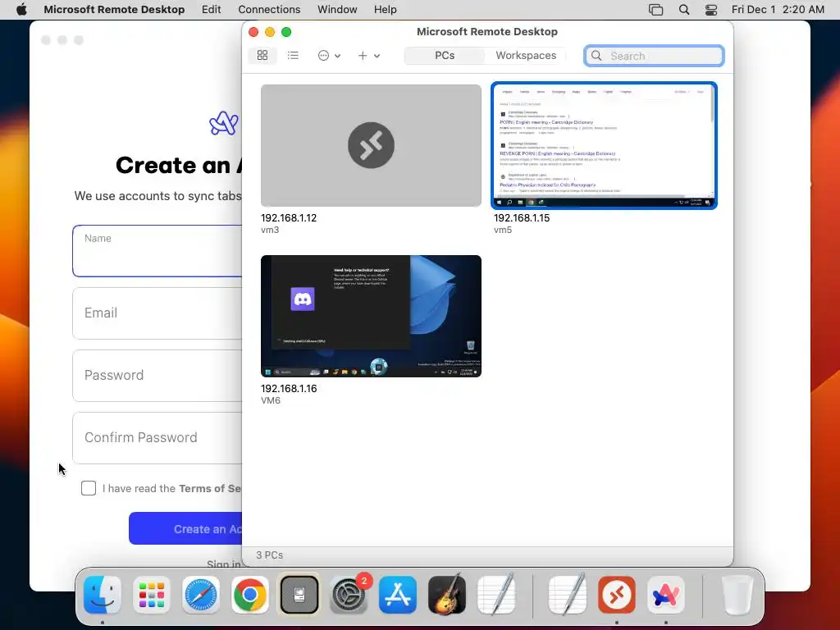Zoom the Remote Desktop window with green button
Image resolution: width=840 pixels, height=630 pixels.
[286, 32]
